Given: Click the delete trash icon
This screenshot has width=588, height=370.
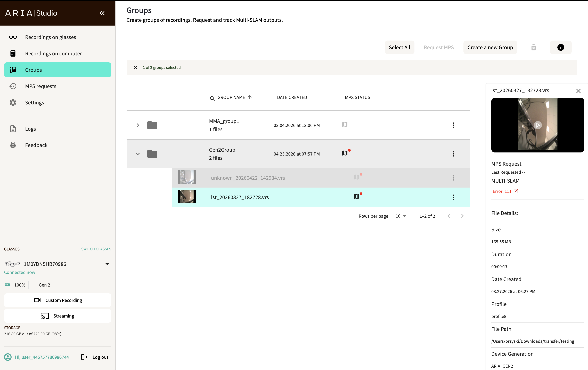Looking at the screenshot, I should click(x=533, y=47).
